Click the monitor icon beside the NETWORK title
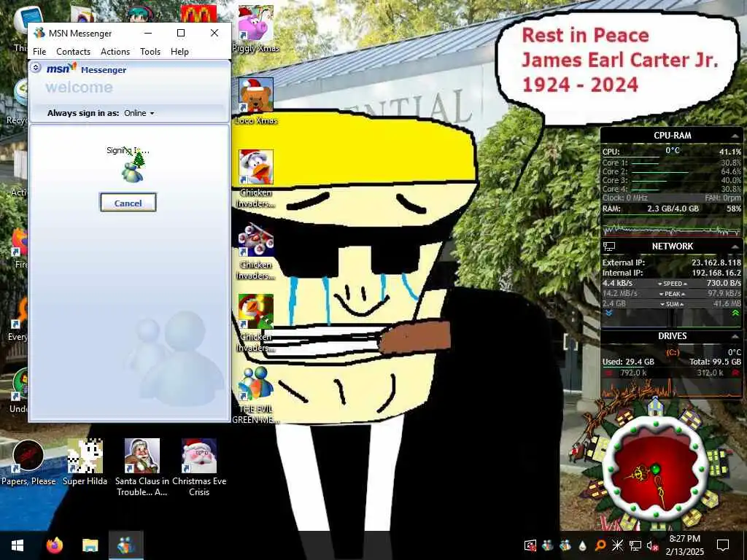 (609, 246)
